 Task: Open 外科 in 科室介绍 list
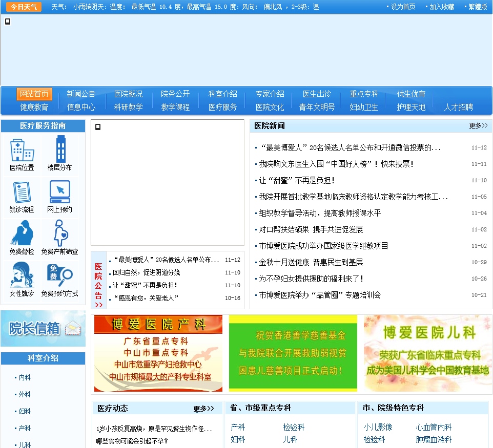[25, 394]
